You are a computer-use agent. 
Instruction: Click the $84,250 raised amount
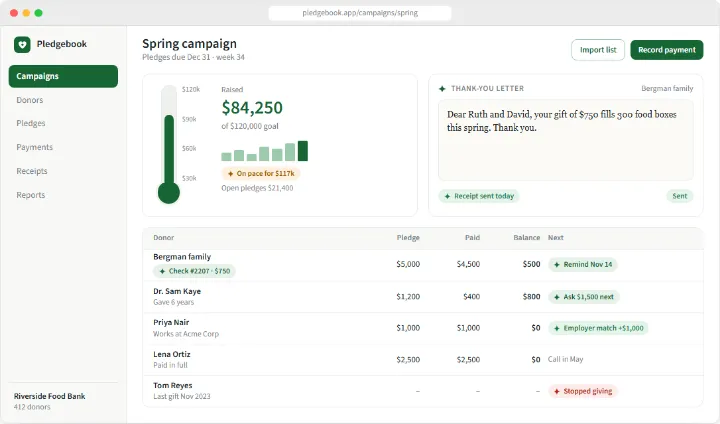click(x=252, y=107)
